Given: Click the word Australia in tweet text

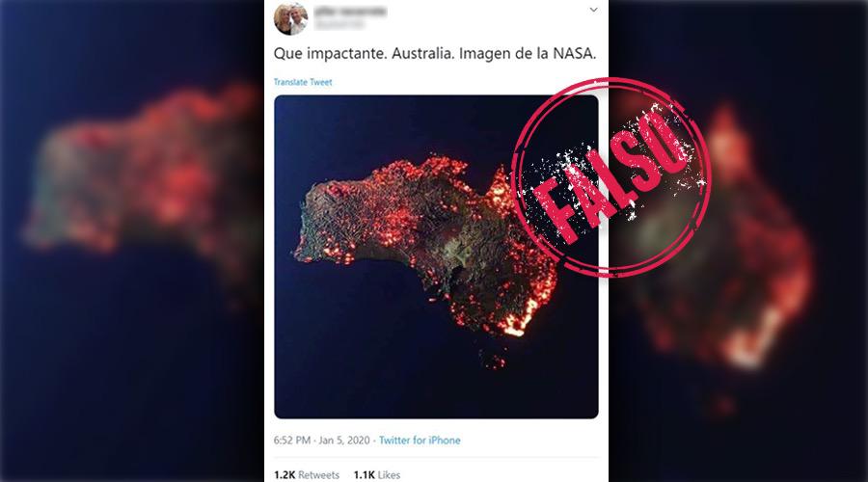Looking at the screenshot, I should point(421,54).
